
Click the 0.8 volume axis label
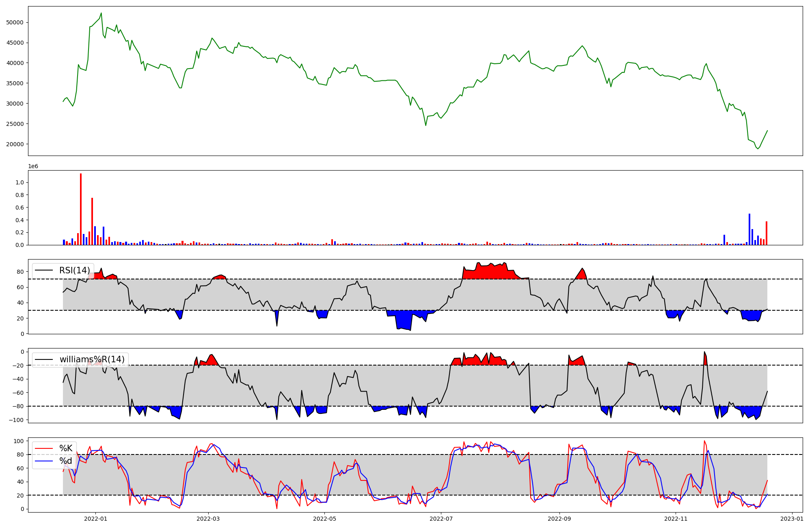tap(19, 195)
